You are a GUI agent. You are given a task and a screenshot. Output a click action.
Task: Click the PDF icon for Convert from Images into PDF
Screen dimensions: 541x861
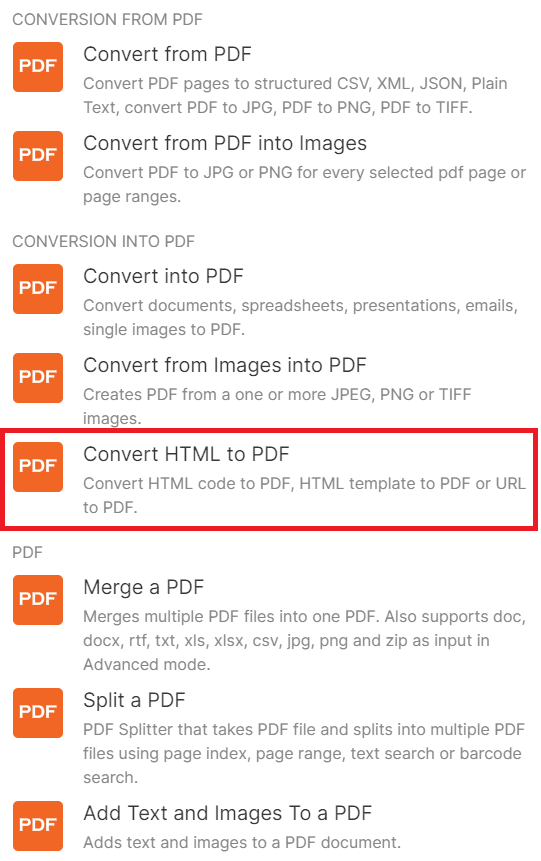point(38,378)
